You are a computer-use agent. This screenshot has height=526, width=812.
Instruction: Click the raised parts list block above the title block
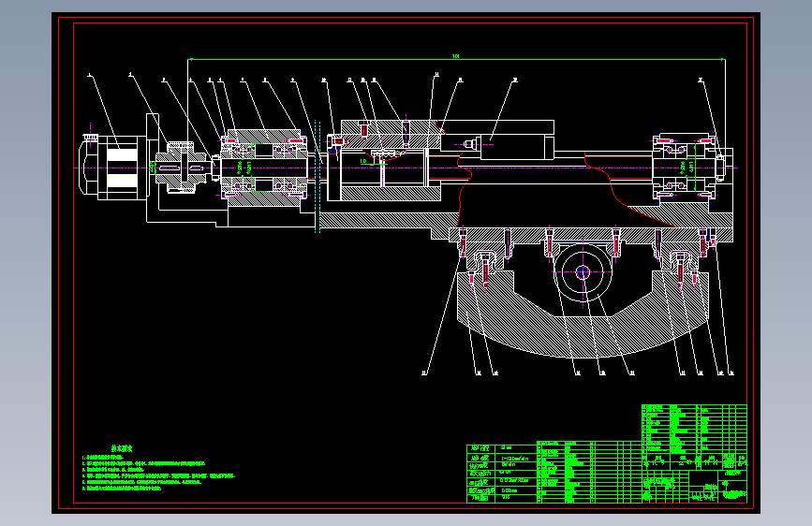pos(694,429)
